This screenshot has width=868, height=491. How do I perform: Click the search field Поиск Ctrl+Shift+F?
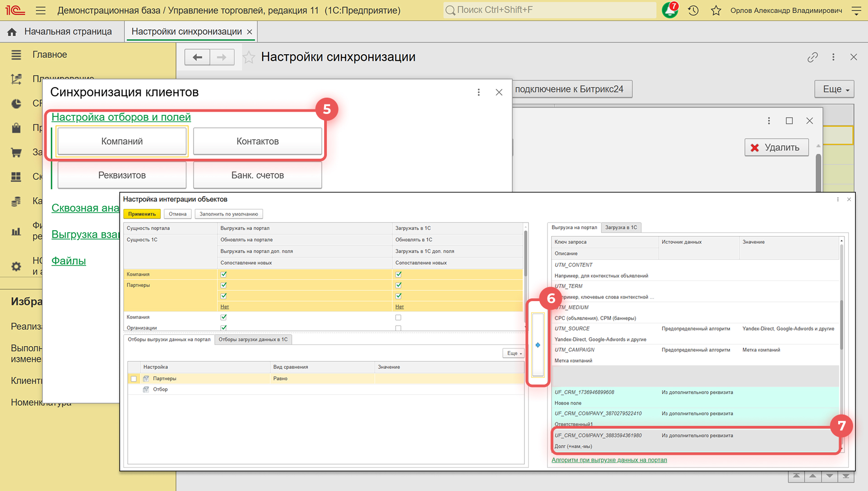(x=550, y=10)
